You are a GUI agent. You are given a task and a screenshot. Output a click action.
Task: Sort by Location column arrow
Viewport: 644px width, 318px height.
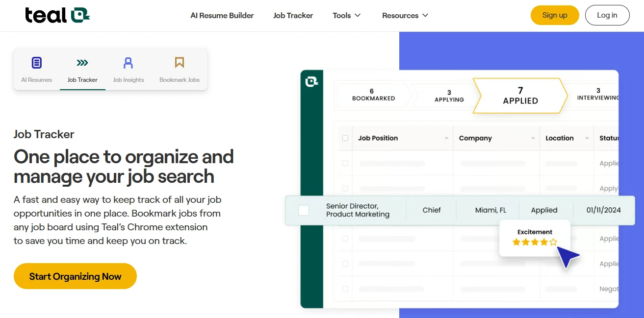pyautogui.click(x=587, y=138)
